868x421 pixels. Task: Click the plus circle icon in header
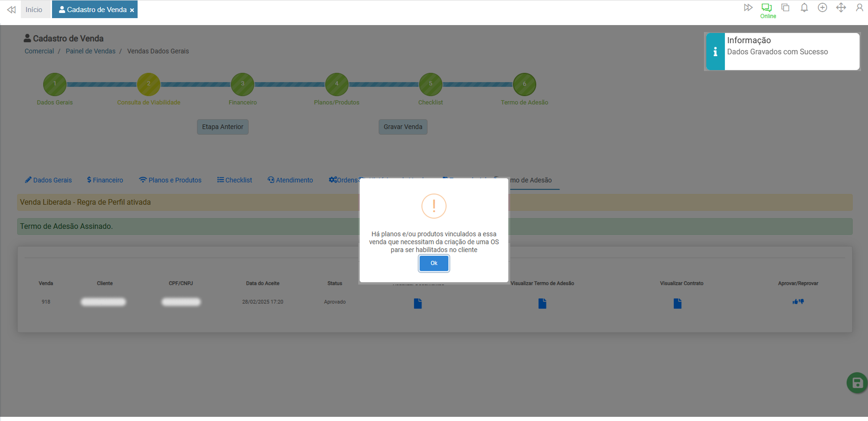tap(822, 8)
